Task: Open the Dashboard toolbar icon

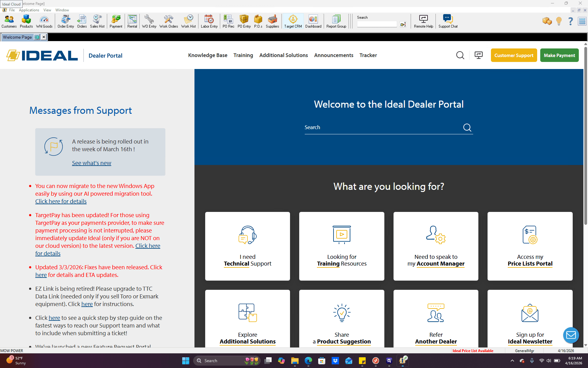Action: click(x=313, y=21)
